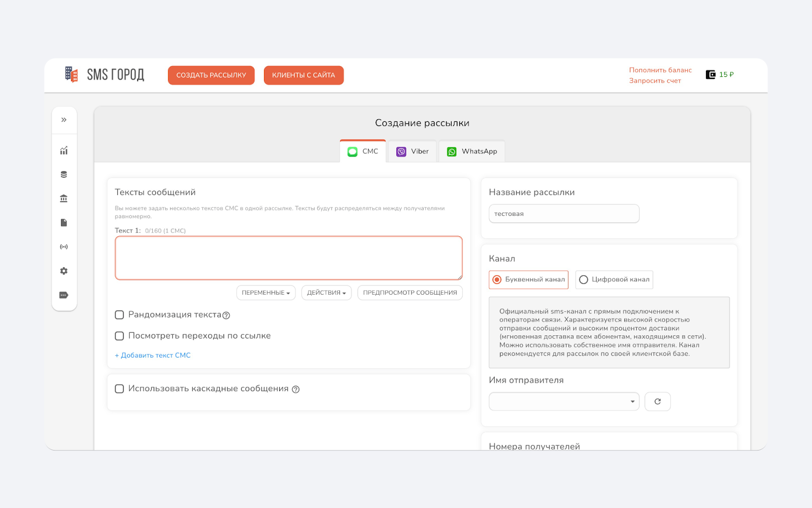Click the tag label icon in sidebar
Viewport: 812px width, 508px height.
click(x=64, y=295)
